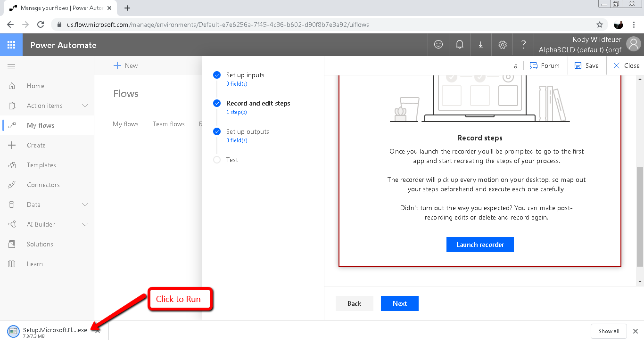Select the Team flows tab

coord(169,124)
